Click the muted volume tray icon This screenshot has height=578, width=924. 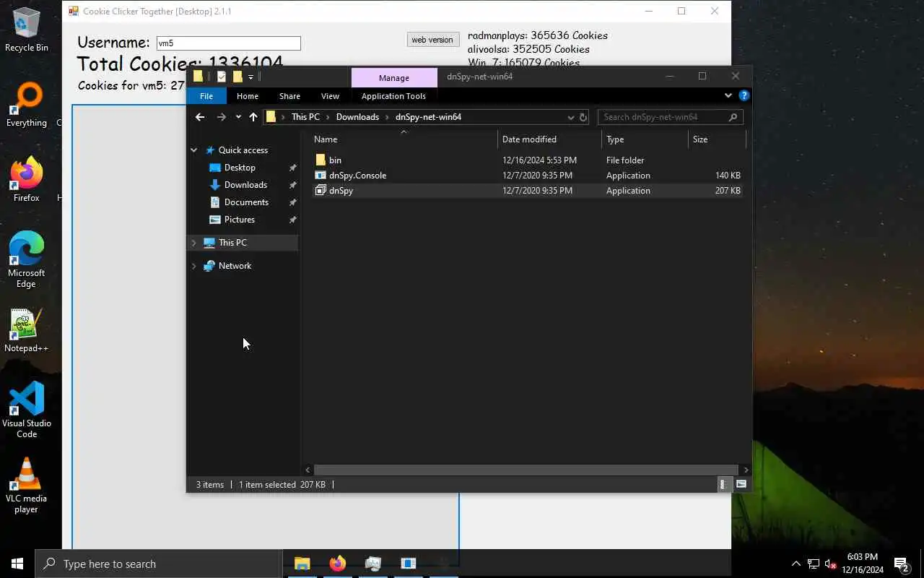(830, 564)
